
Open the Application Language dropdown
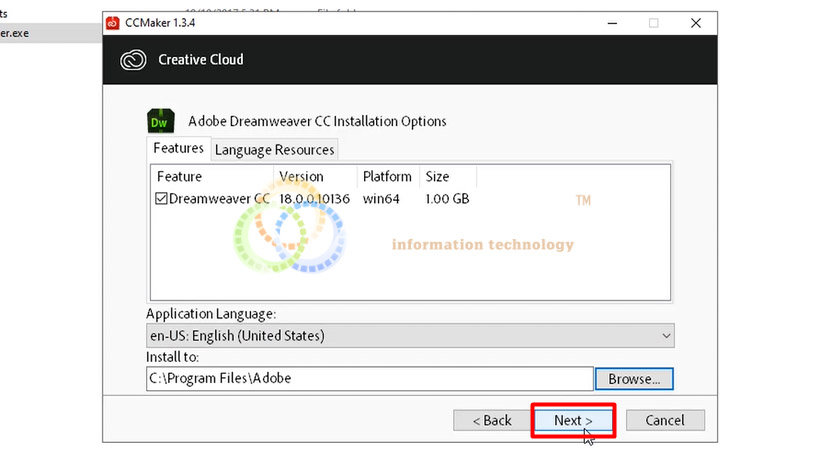tap(410, 335)
